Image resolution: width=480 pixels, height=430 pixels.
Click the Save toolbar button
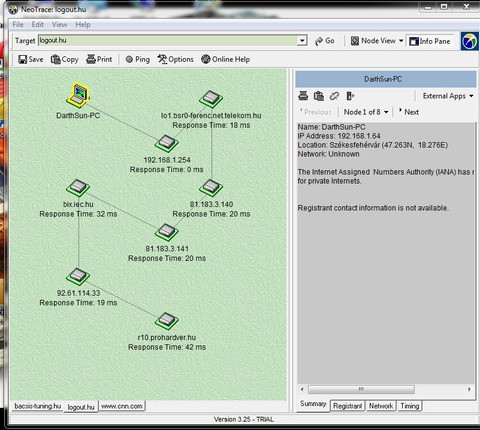click(x=31, y=59)
